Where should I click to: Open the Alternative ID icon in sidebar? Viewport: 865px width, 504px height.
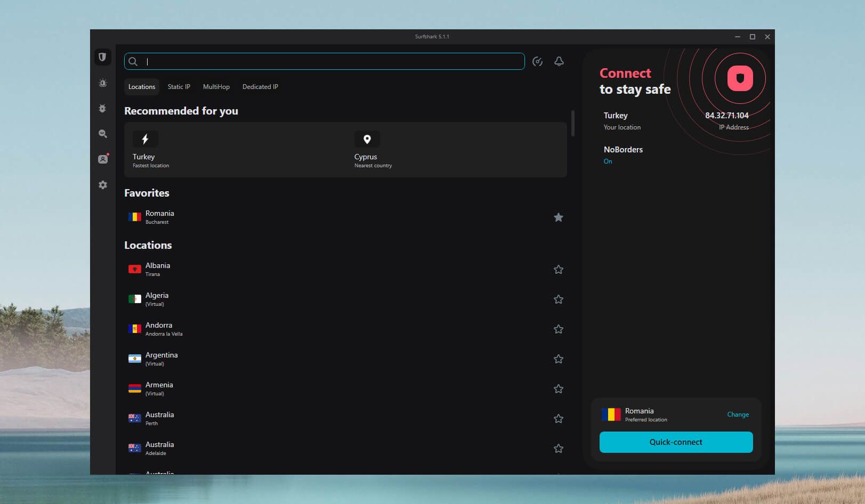tap(103, 159)
